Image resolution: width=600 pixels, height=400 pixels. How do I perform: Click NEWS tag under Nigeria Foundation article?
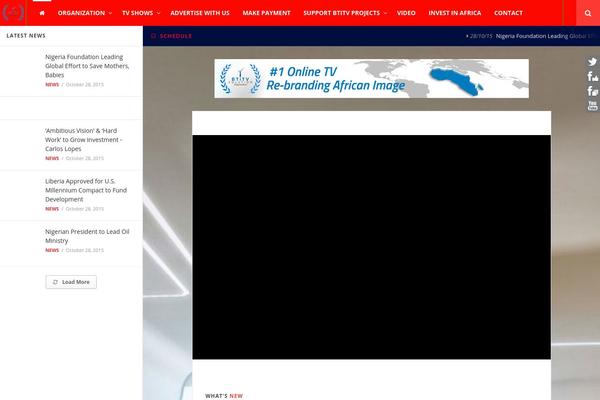[x=52, y=85]
